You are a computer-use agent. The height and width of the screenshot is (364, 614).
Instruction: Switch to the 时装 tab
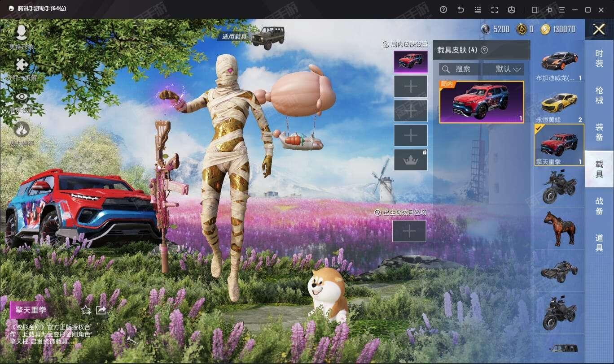tap(599, 58)
